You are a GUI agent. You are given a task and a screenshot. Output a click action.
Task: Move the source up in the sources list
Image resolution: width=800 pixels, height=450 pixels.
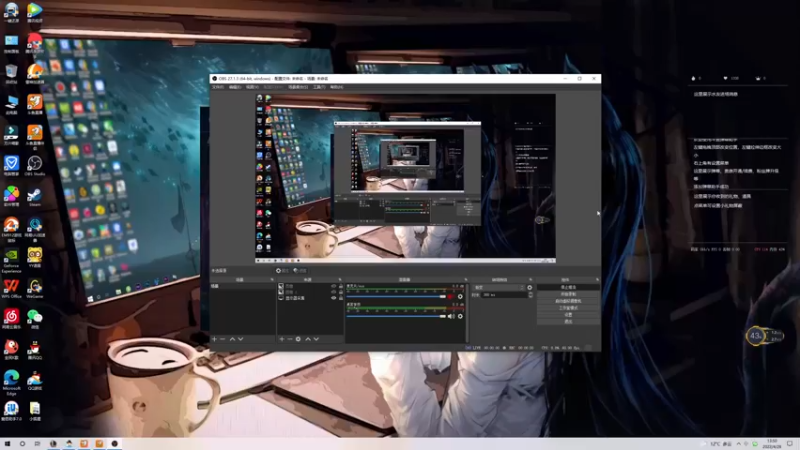[308, 339]
